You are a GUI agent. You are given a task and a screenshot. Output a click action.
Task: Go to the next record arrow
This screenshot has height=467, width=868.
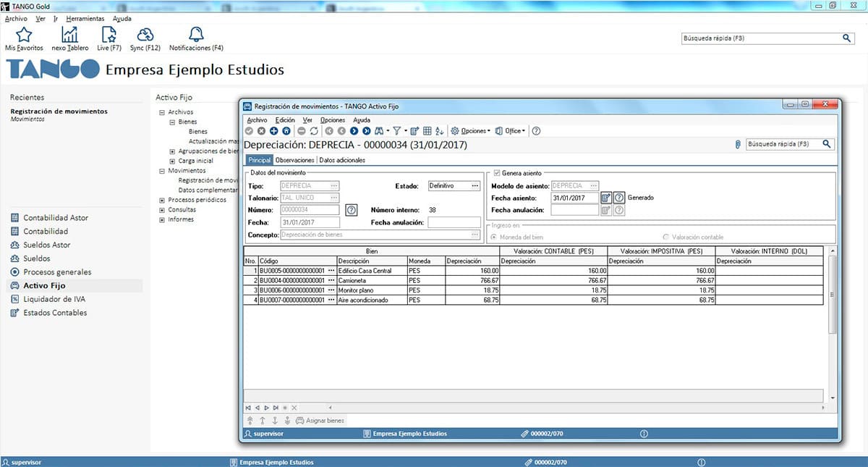point(354,131)
